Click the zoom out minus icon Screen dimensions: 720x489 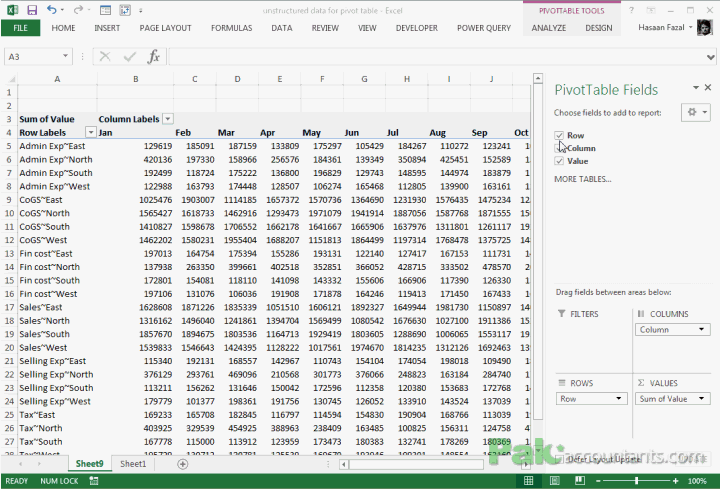[x=598, y=481]
